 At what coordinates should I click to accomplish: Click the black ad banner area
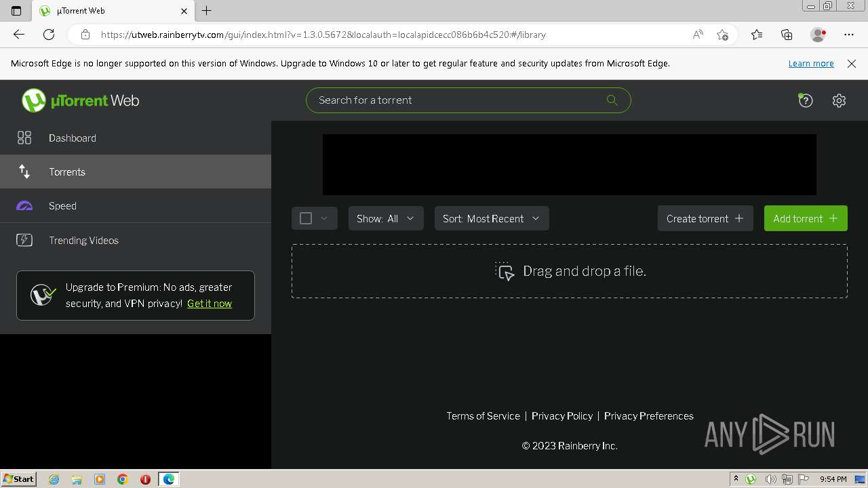[x=570, y=165]
